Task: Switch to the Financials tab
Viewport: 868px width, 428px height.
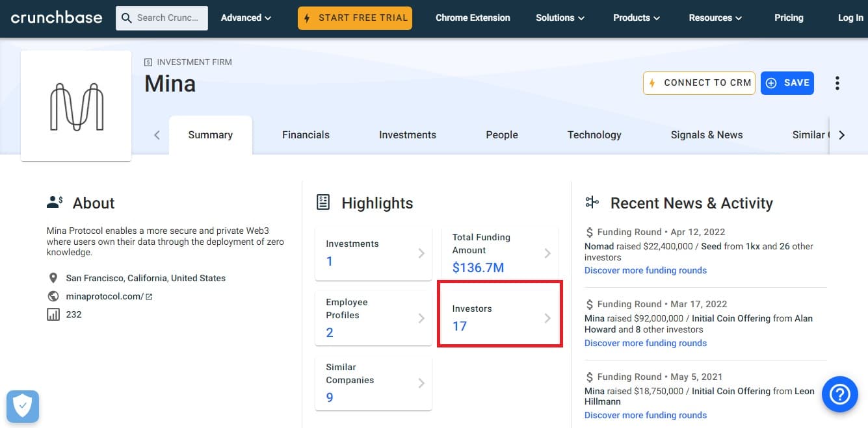Action: 306,135
